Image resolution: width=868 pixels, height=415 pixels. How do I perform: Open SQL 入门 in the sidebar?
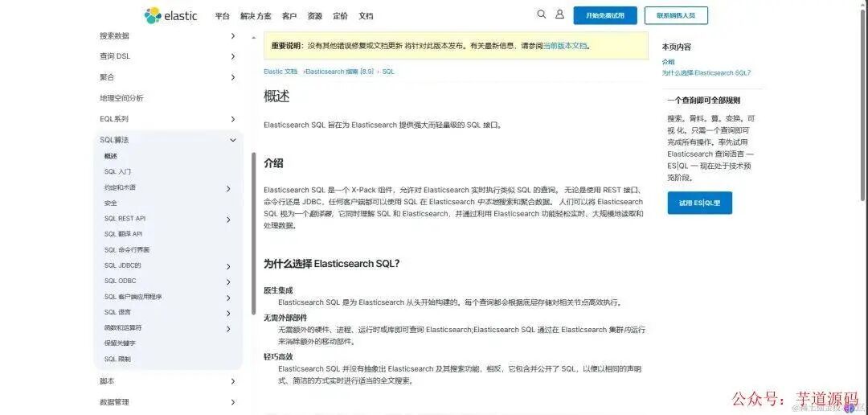point(117,172)
